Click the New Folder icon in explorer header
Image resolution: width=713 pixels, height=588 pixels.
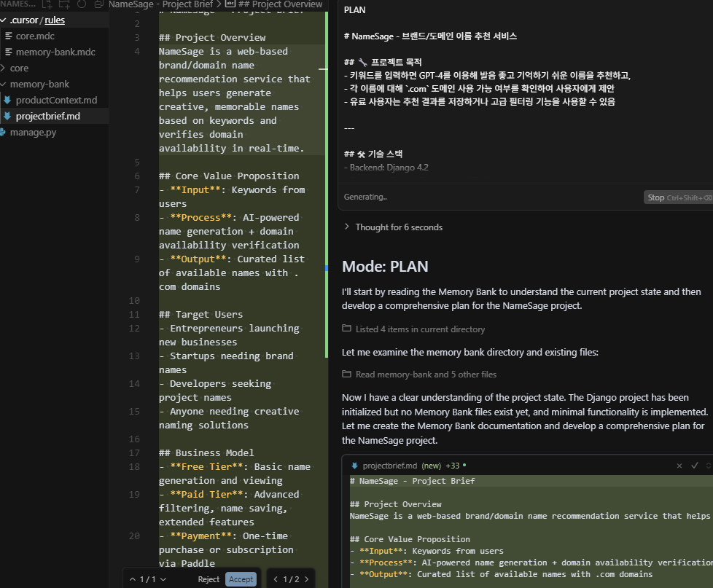65,4
